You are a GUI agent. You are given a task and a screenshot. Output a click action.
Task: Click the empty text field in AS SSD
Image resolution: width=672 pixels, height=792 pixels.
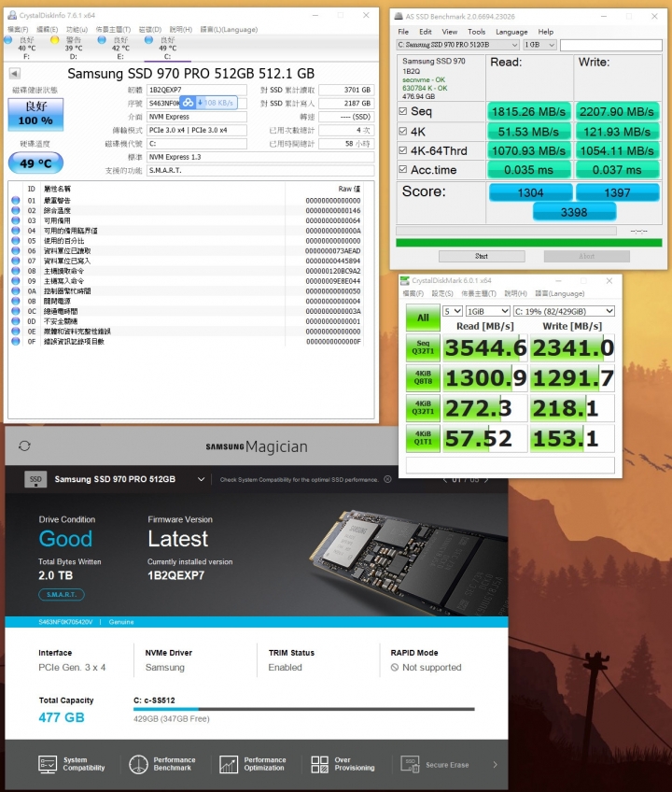(611, 45)
